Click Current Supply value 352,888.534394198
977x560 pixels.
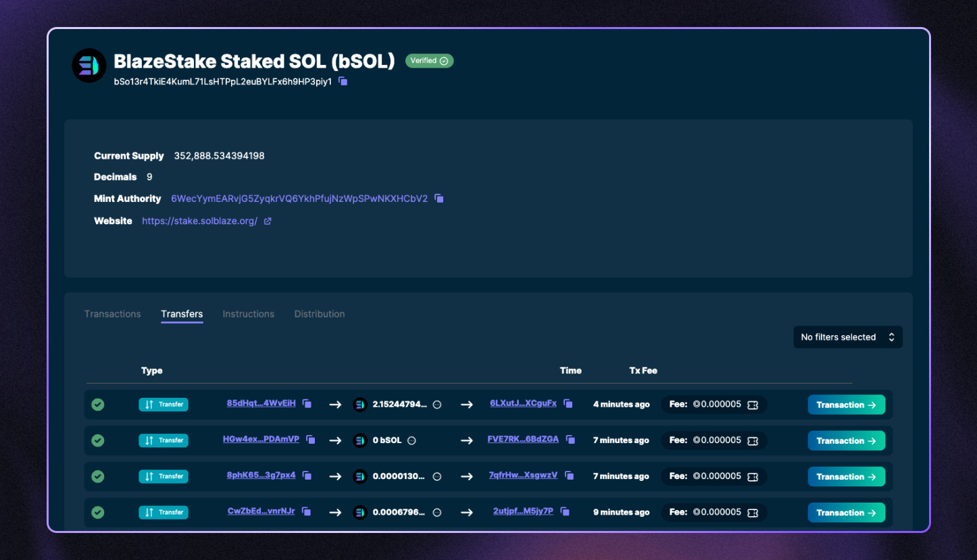point(220,156)
